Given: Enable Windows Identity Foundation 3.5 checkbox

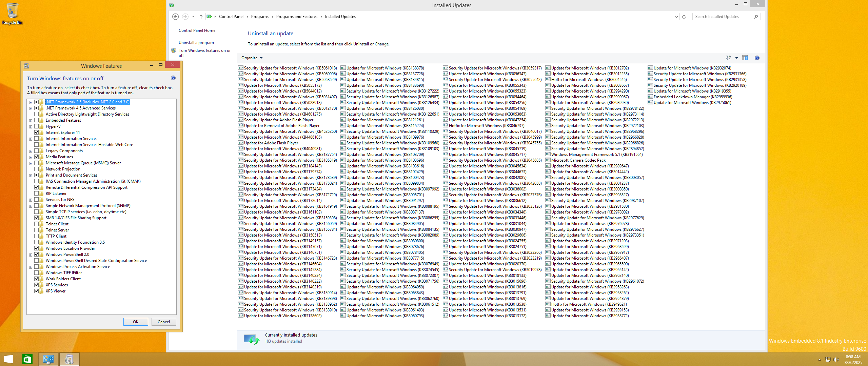Looking at the screenshot, I should click(36, 242).
